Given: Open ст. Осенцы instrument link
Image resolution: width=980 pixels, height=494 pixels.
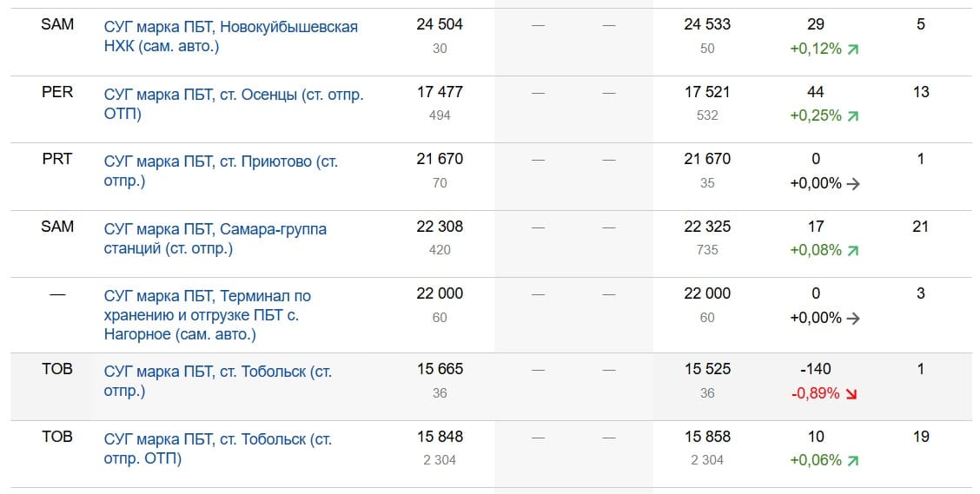Looking at the screenshot, I should 233,103.
